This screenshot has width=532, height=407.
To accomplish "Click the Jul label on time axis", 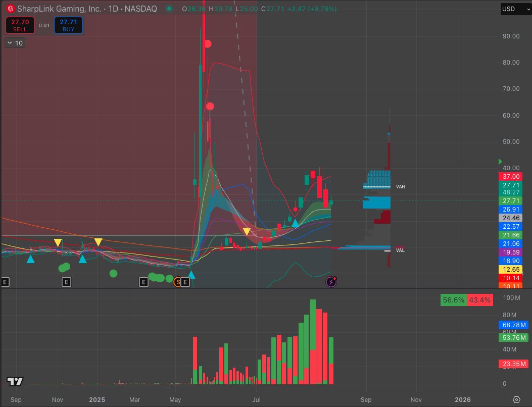I will (256, 399).
